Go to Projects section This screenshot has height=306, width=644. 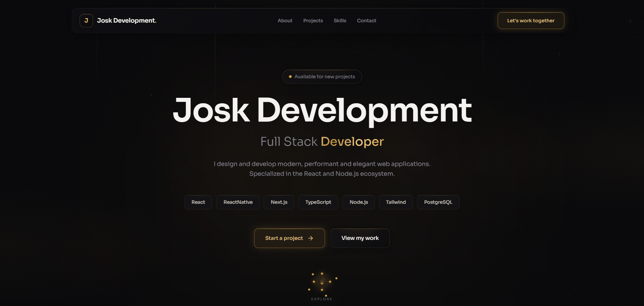click(x=313, y=21)
